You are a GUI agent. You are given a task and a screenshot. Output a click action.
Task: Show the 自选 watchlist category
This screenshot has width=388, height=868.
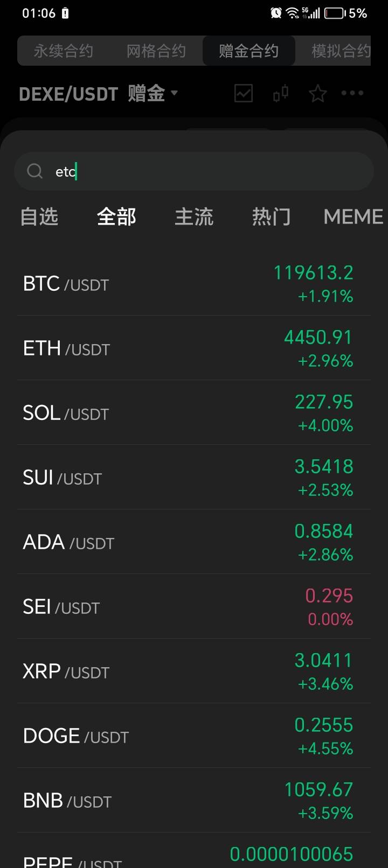39,216
